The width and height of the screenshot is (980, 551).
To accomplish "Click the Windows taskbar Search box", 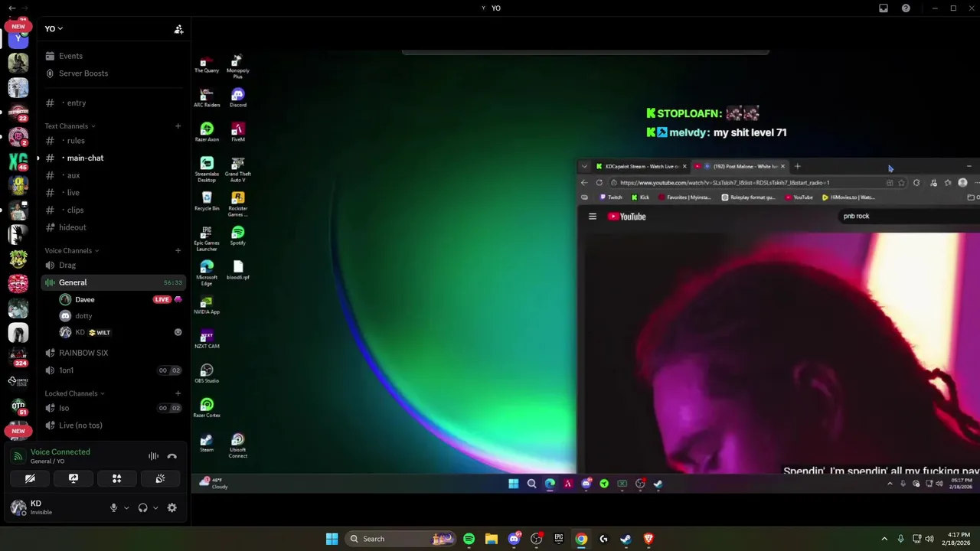I will 400,539.
